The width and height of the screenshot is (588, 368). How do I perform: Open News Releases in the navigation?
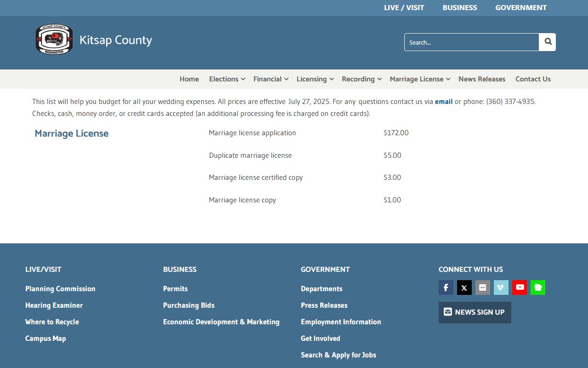(482, 79)
